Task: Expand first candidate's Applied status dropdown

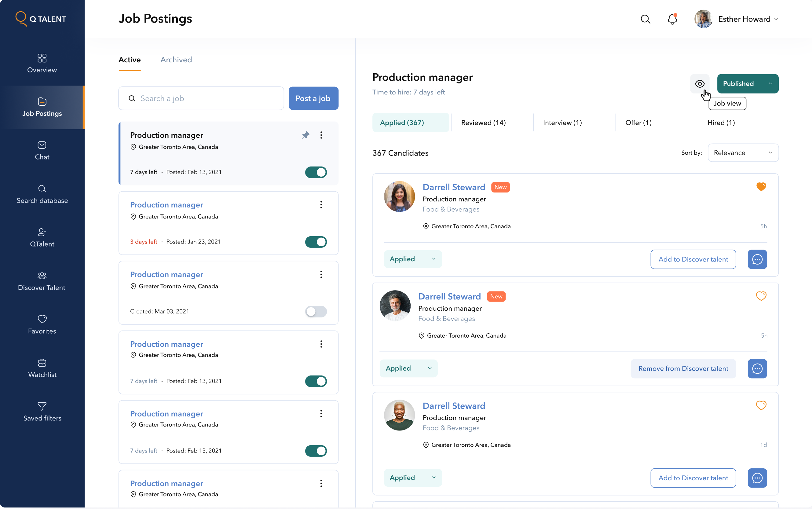Action: 412,259
